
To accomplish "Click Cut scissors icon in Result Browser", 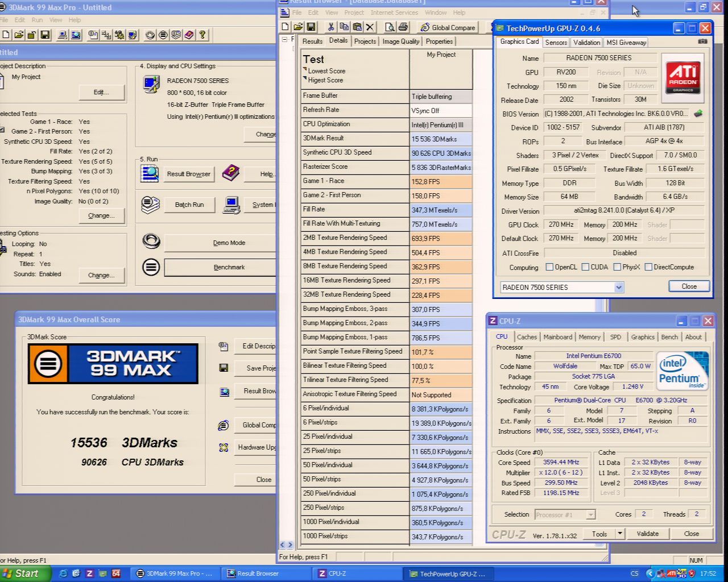I will click(331, 27).
